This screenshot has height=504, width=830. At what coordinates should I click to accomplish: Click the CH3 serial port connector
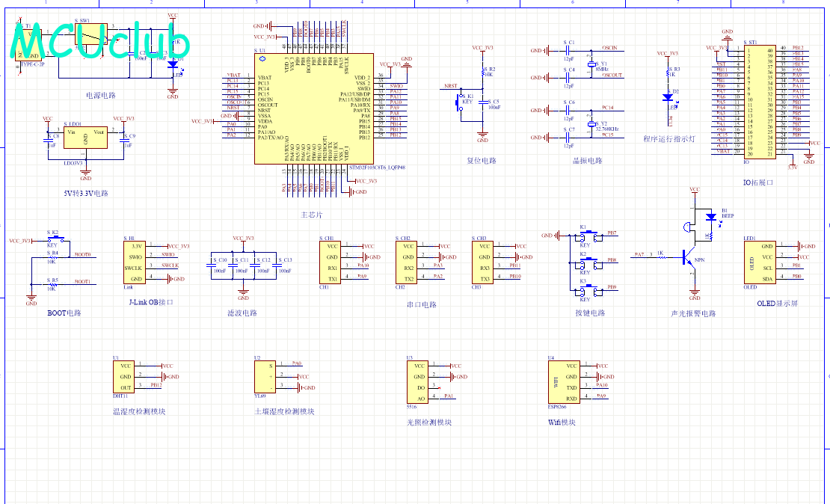[483, 262]
